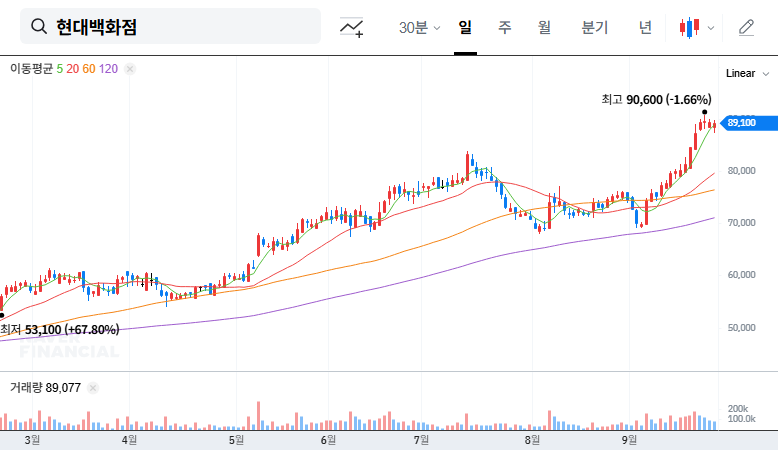Image resolution: width=778 pixels, height=450 pixels.
Task: Click the 4월 date axis label
Action: 129,440
